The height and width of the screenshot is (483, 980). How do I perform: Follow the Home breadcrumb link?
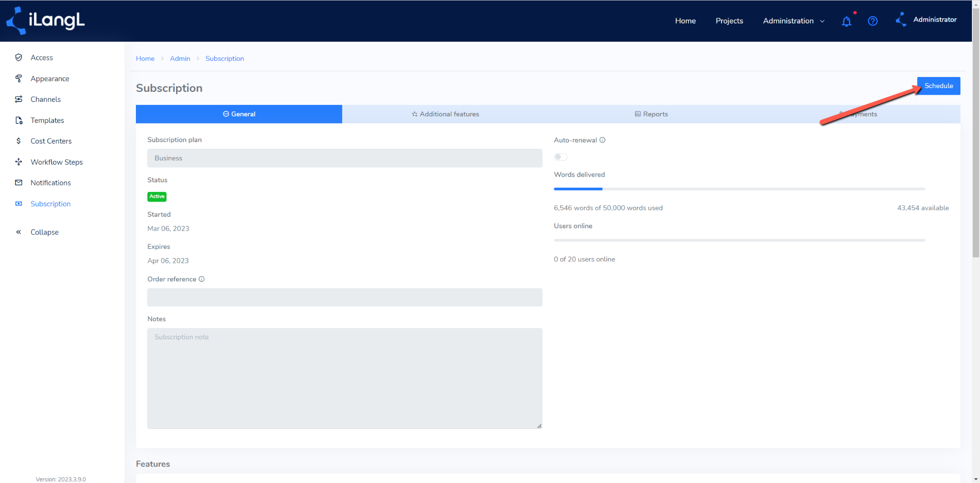[x=145, y=58]
